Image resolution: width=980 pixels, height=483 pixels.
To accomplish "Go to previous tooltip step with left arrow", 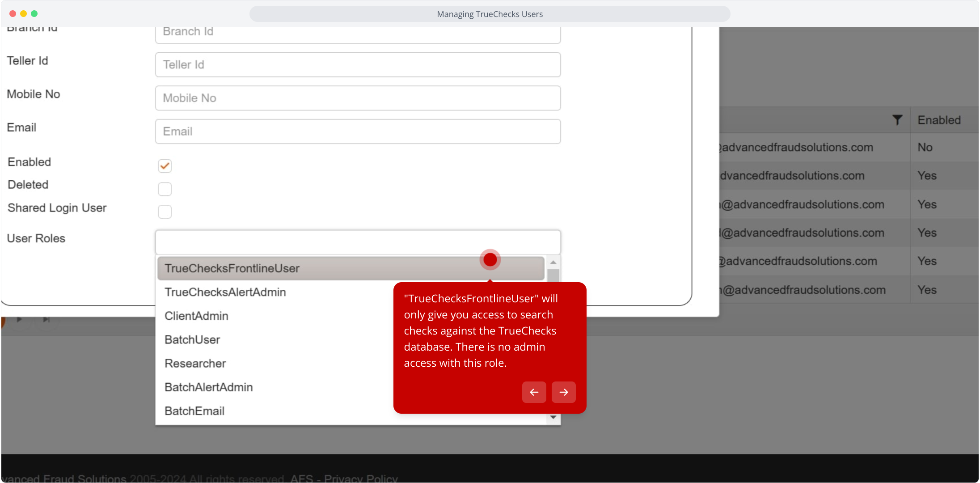I will coord(534,392).
